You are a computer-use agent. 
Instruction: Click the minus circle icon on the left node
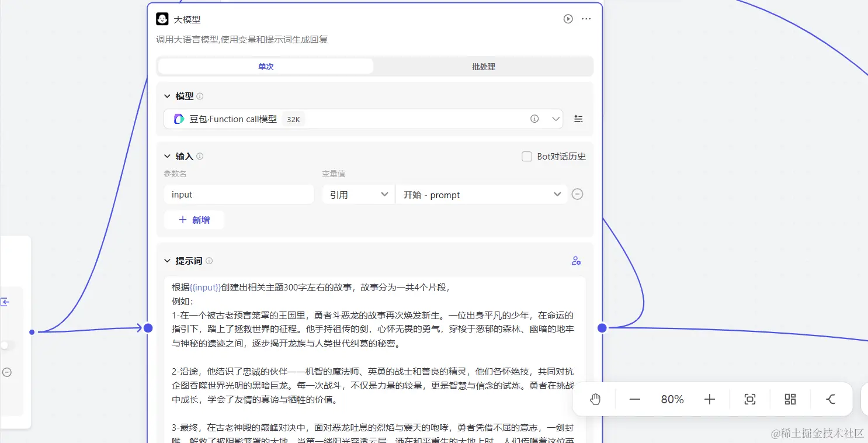(x=7, y=372)
